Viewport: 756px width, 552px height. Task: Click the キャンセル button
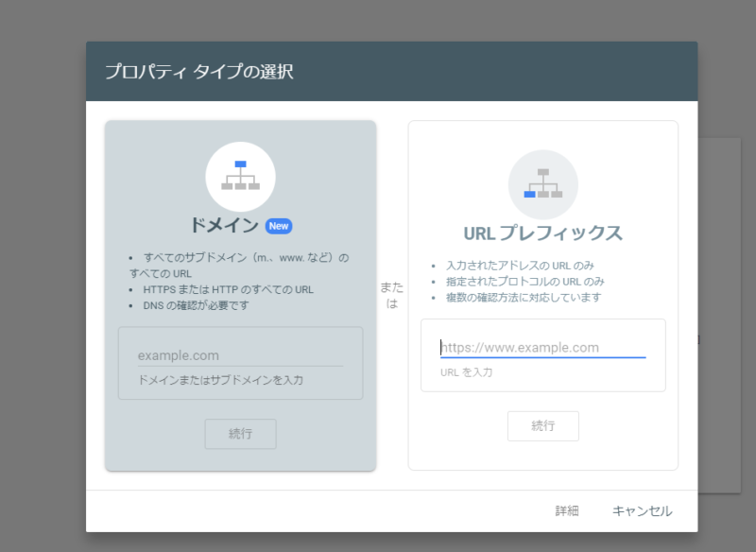point(643,511)
